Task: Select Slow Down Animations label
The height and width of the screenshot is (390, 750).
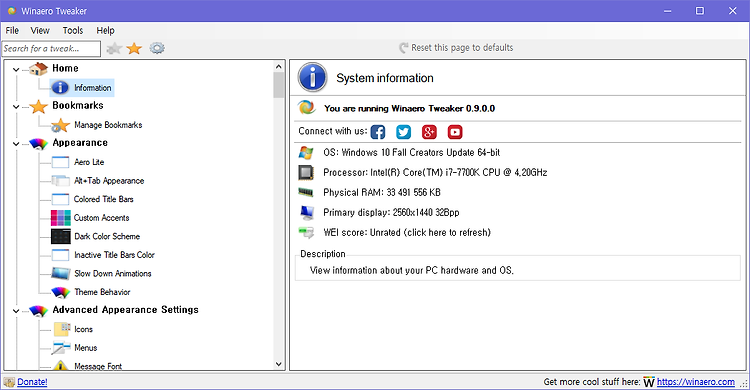Action: [x=113, y=274]
